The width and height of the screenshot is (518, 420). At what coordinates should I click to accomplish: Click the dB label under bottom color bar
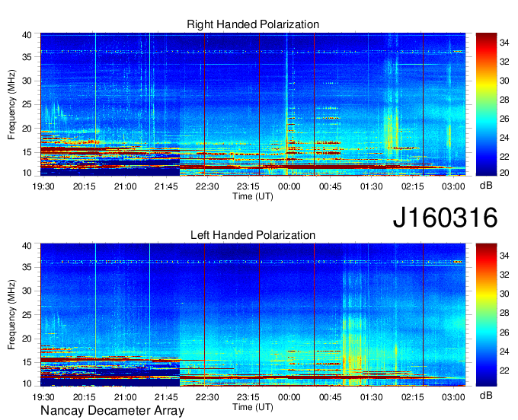486,396
